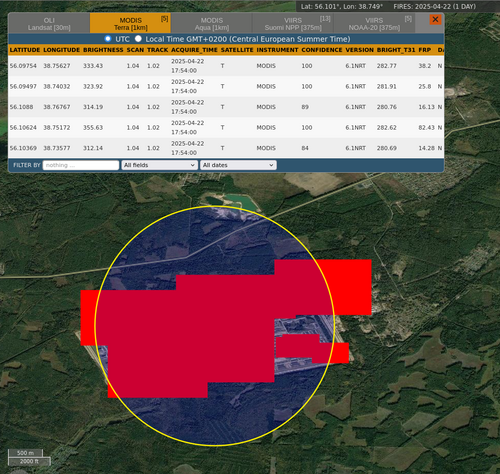Switch to the OLI Landsat [30m] tab
The image size is (500, 474).
49,24
